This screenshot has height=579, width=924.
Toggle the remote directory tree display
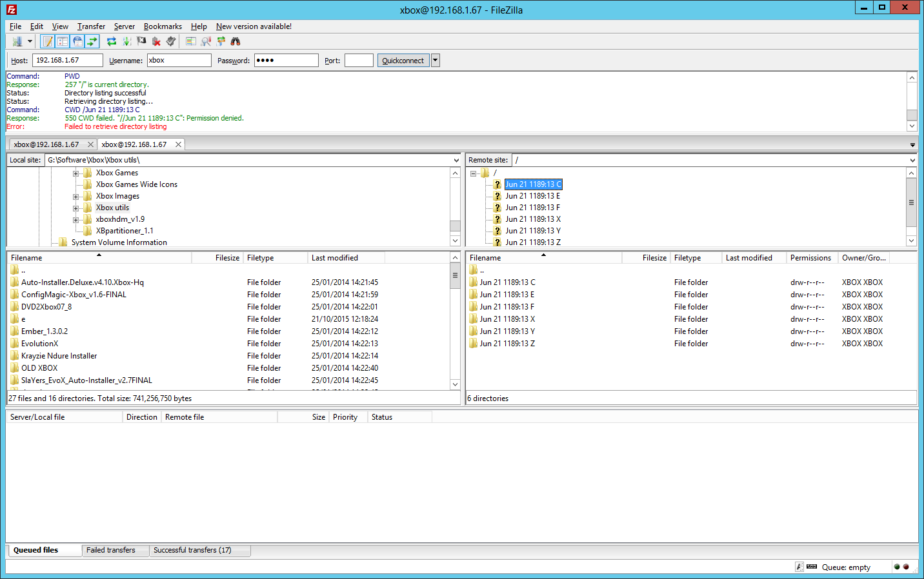(x=77, y=41)
